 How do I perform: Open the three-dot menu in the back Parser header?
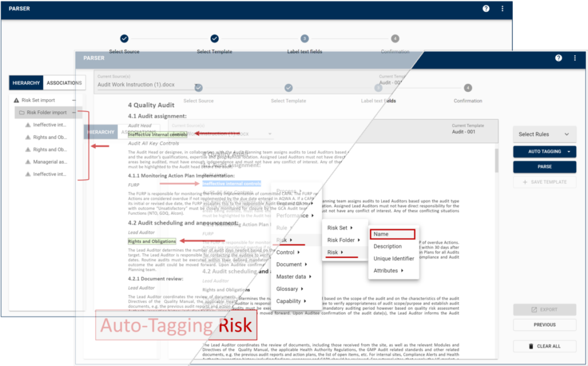click(x=502, y=9)
